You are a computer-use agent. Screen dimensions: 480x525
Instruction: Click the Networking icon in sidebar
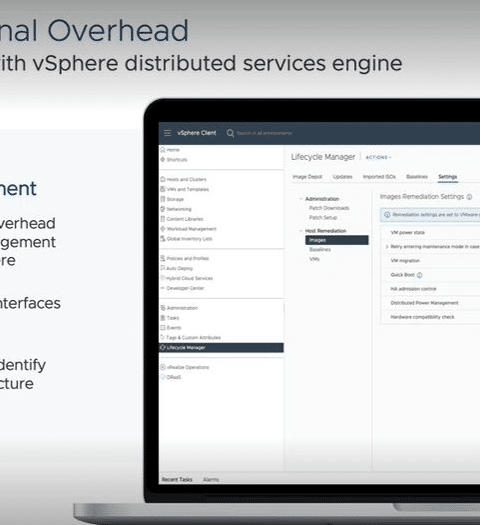click(x=163, y=209)
